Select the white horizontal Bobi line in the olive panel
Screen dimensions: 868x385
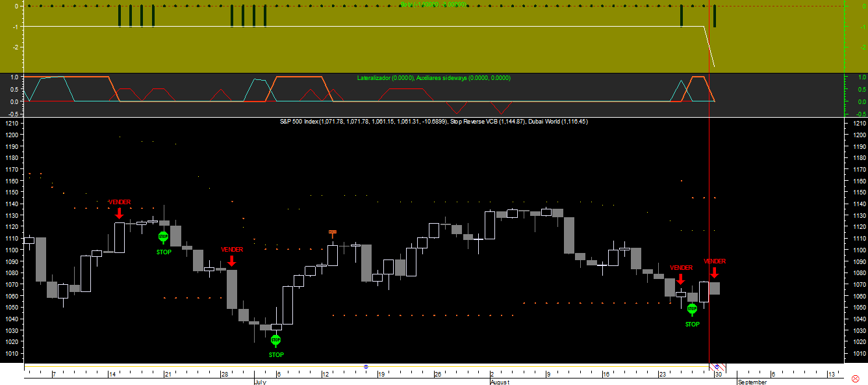(x=364, y=27)
